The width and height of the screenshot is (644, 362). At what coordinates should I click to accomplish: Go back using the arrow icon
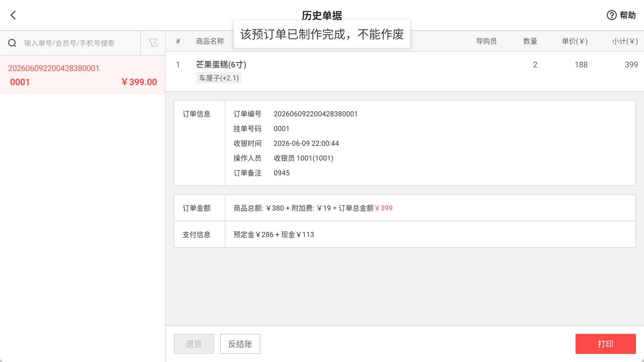tap(13, 15)
